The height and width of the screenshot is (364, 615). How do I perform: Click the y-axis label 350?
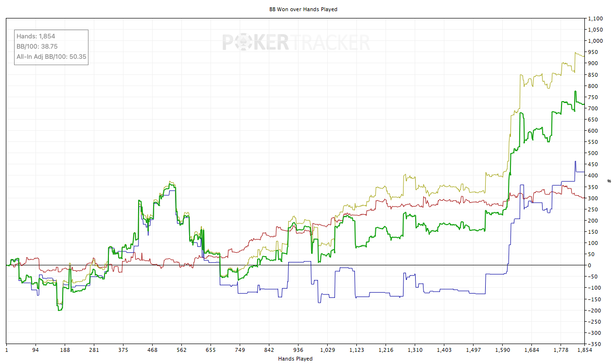point(593,187)
